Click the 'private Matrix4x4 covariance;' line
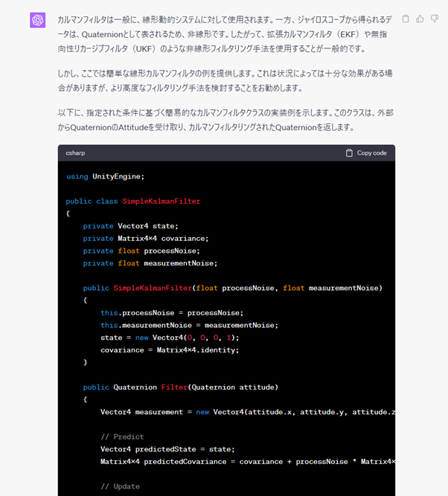The width and height of the screenshot is (448, 496). (x=146, y=239)
